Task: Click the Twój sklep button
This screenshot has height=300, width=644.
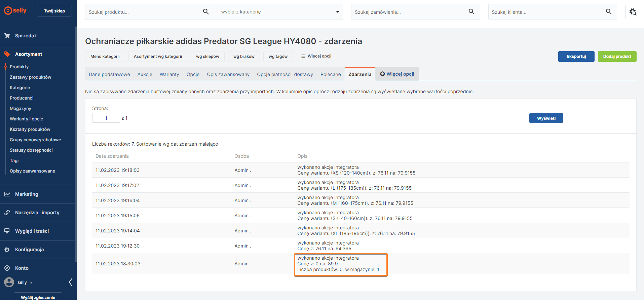Action: pos(54,11)
